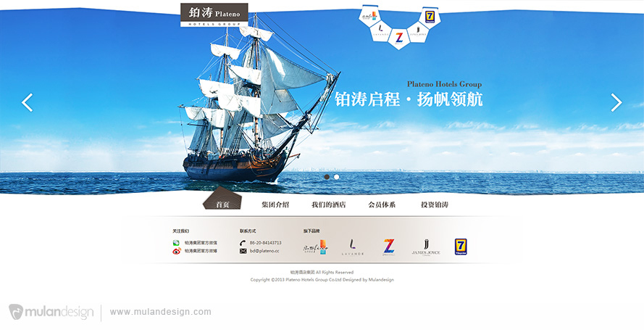
Task: Open the James Joyce brand logo in footer
Action: pos(426,247)
